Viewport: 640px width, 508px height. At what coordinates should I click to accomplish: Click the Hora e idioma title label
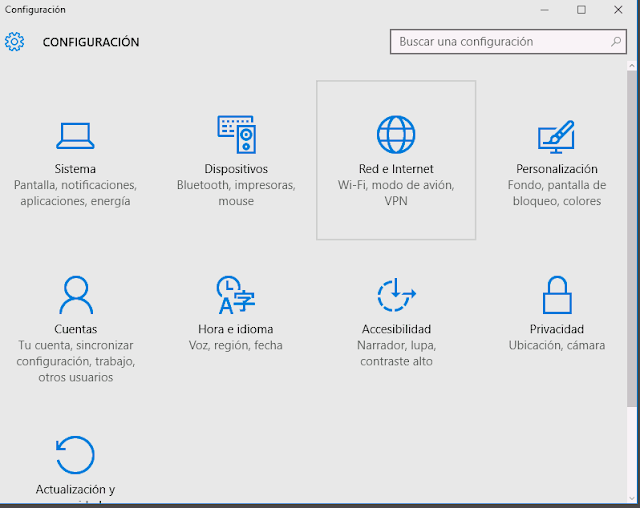point(236,329)
